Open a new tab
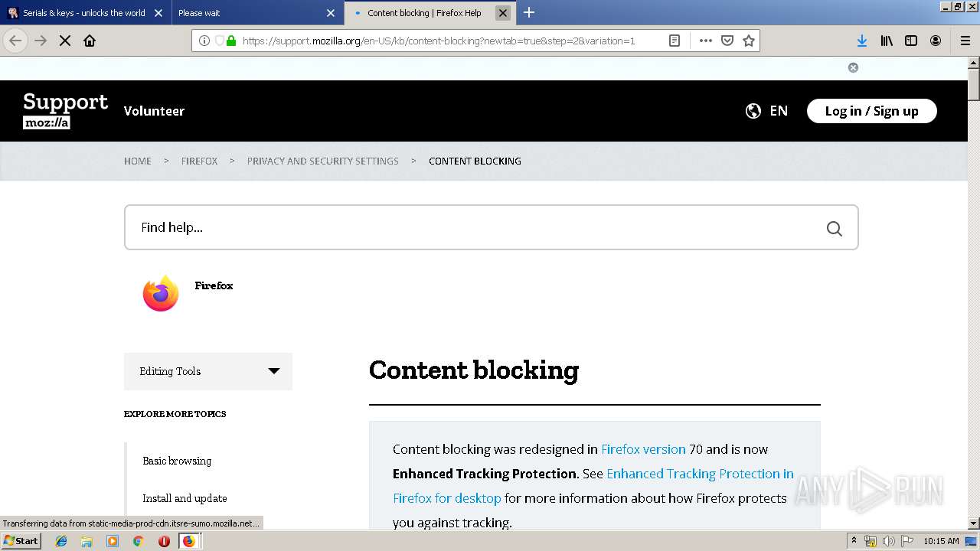 (529, 12)
